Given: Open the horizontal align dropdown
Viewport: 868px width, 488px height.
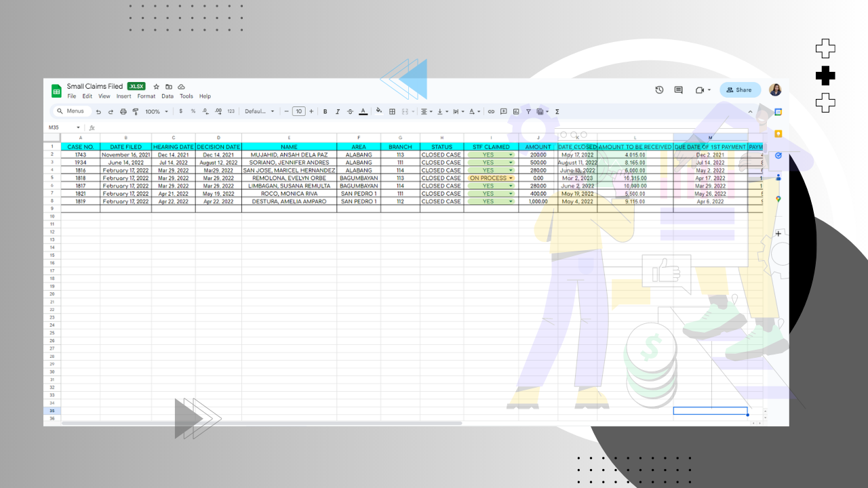Looking at the screenshot, I should [427, 111].
